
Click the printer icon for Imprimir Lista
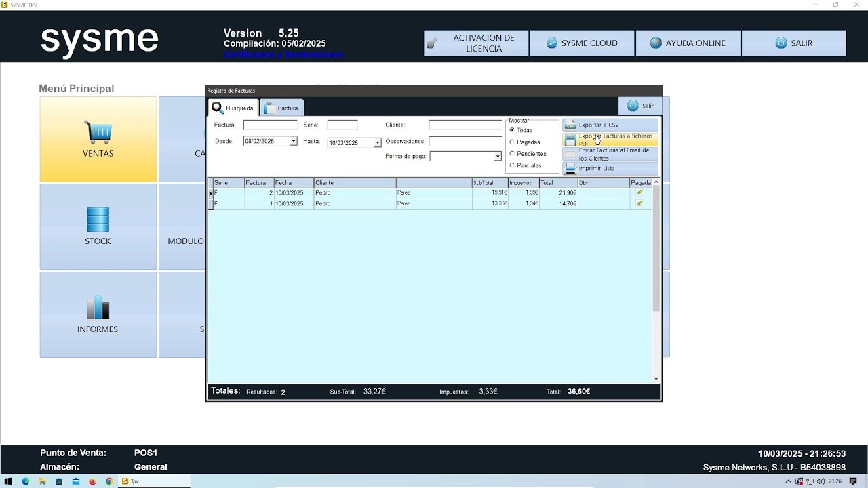[x=570, y=169]
